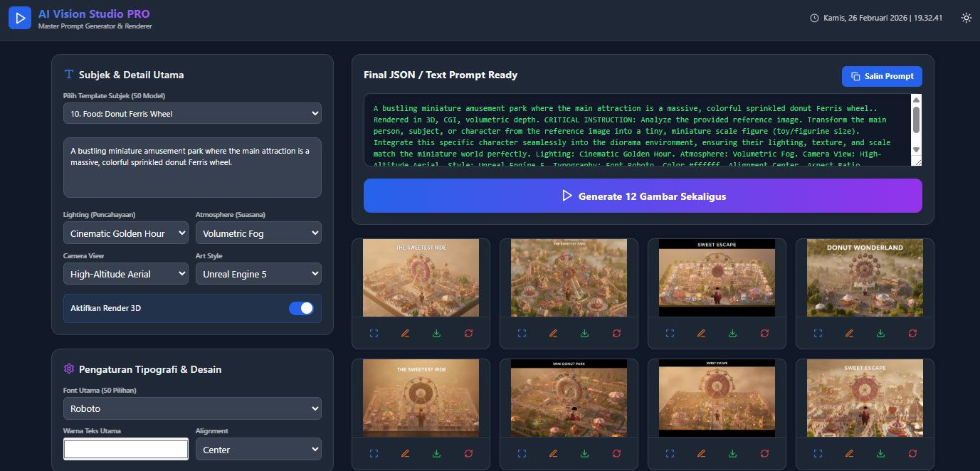The image size is (980, 471).
Task: Open Mini Donut Park image fullscreen
Action: pyautogui.click(x=522, y=453)
